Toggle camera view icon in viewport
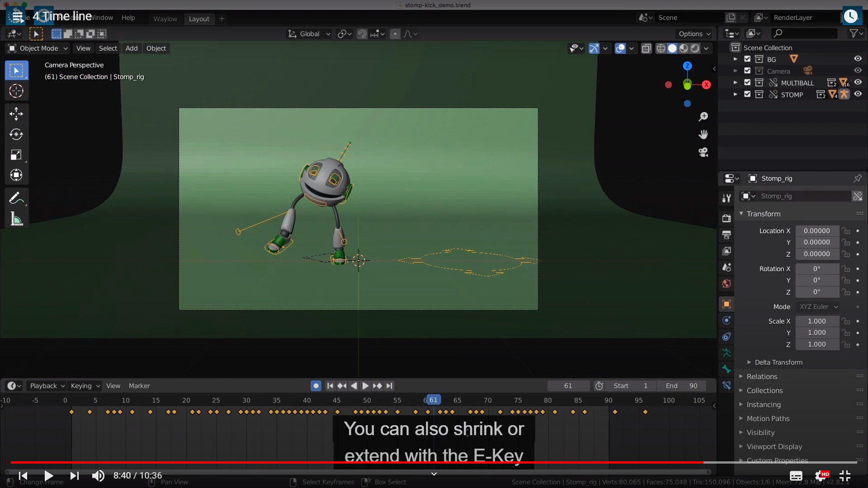This screenshot has width=868, height=488. click(703, 152)
